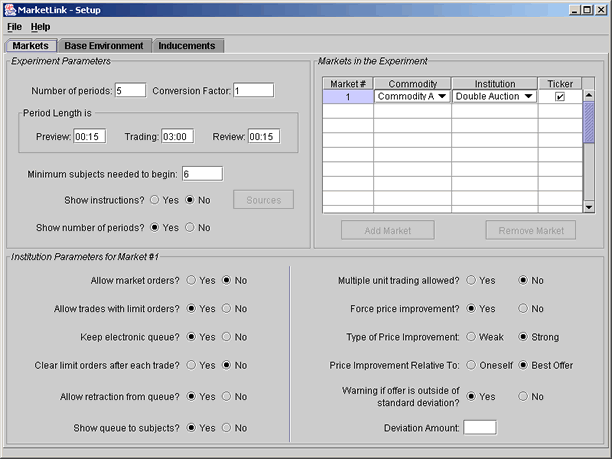The width and height of the screenshot is (612, 459).
Task: Select the Market # 1 cell
Action: pos(348,97)
